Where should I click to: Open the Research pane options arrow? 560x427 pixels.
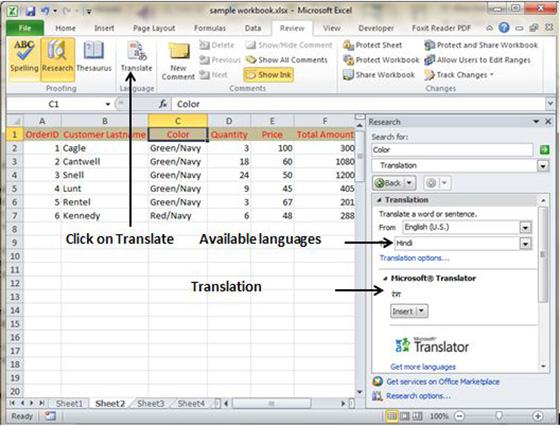[x=536, y=122]
